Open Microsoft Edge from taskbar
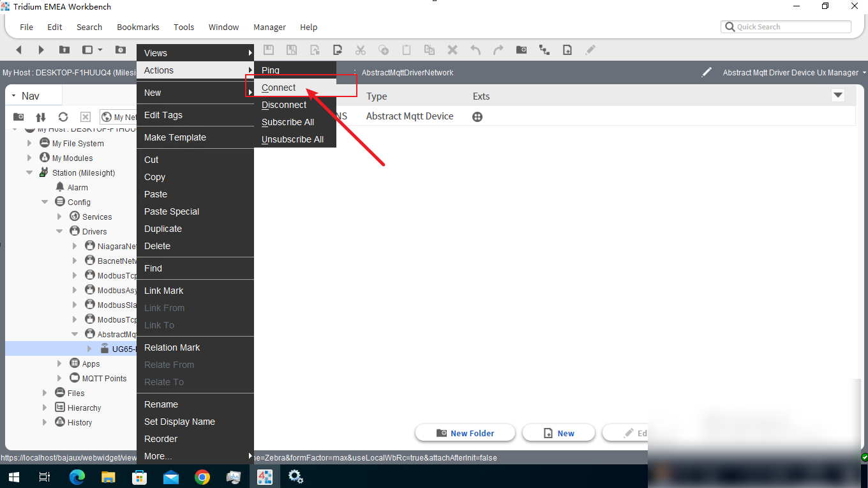Image resolution: width=868 pixels, height=488 pixels. pyautogui.click(x=77, y=477)
